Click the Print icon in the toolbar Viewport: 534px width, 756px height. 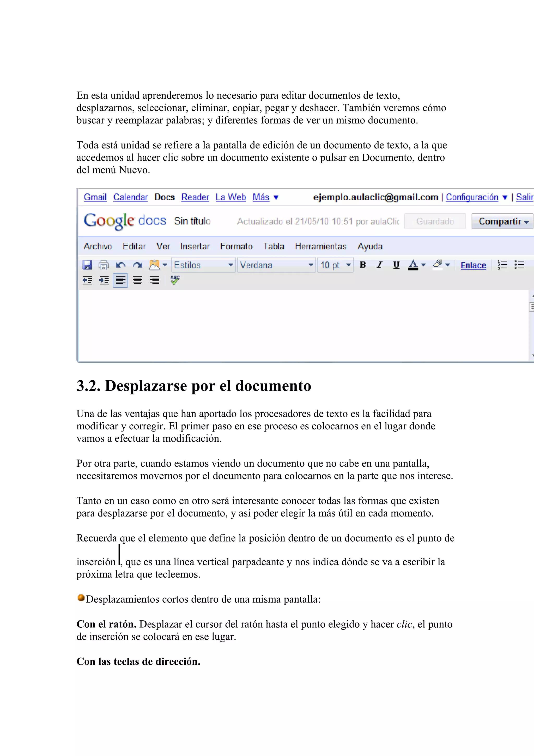pos(104,265)
